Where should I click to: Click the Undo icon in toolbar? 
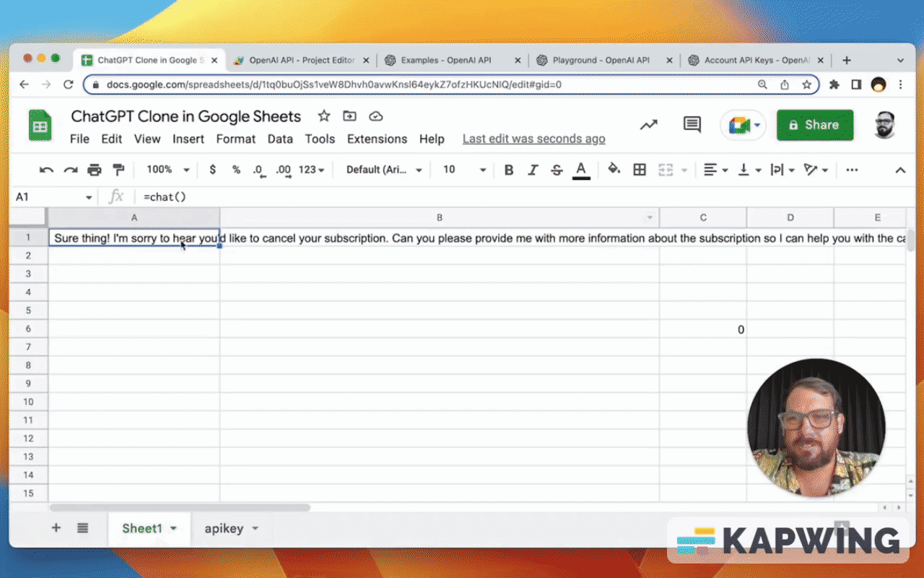click(x=47, y=170)
